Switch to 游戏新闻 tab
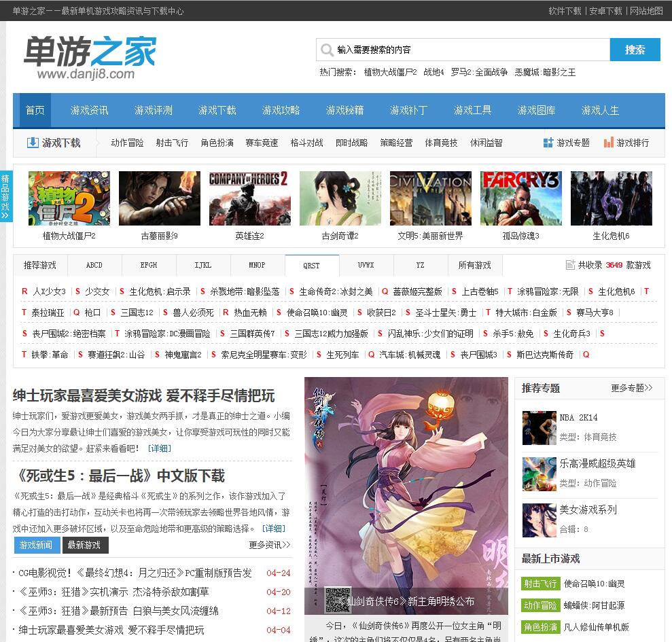672x642 pixels. [36, 545]
